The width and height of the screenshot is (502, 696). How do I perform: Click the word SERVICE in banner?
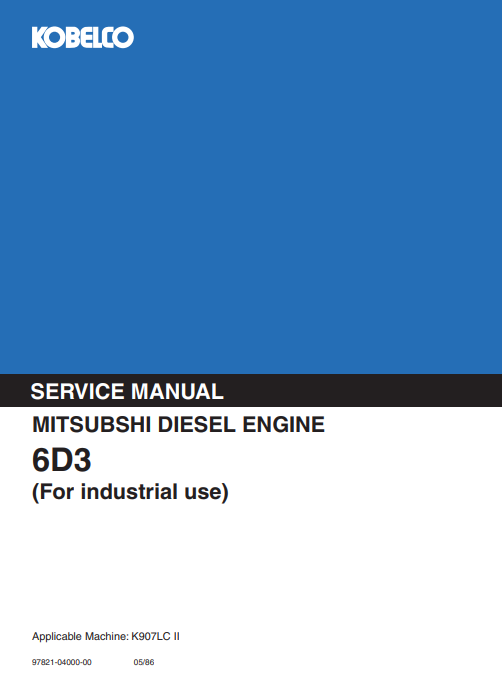pos(77,392)
